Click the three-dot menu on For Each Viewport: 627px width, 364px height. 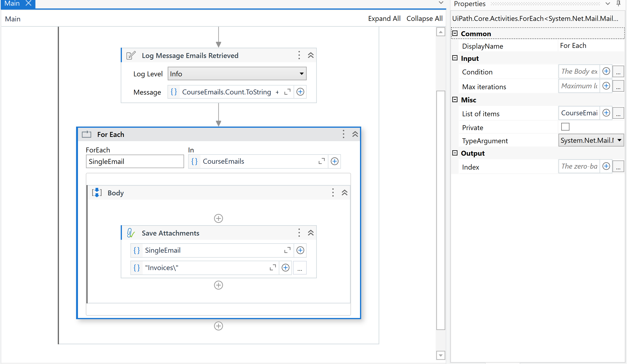343,134
